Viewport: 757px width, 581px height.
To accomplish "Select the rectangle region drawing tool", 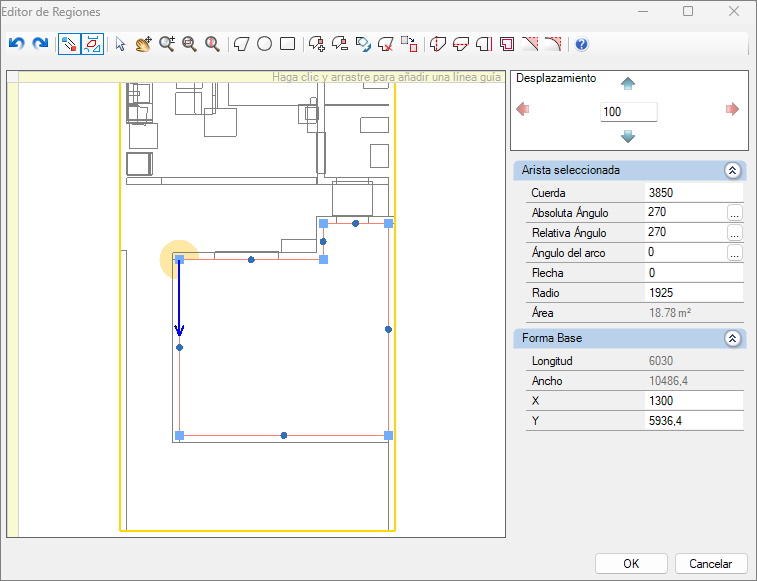I will (288, 44).
